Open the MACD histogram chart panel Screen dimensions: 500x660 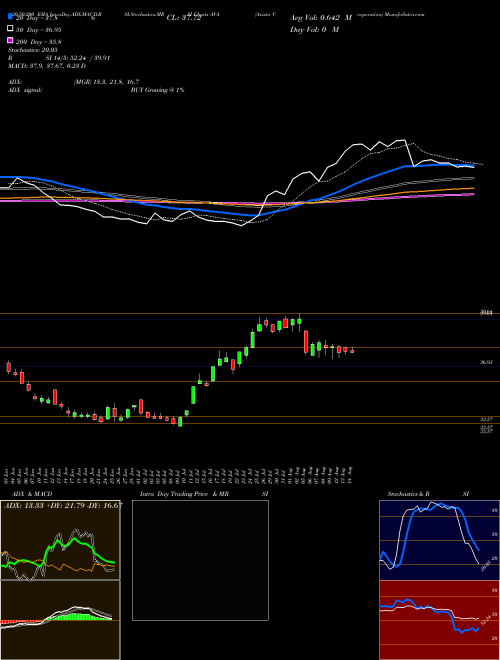[x=60, y=620]
